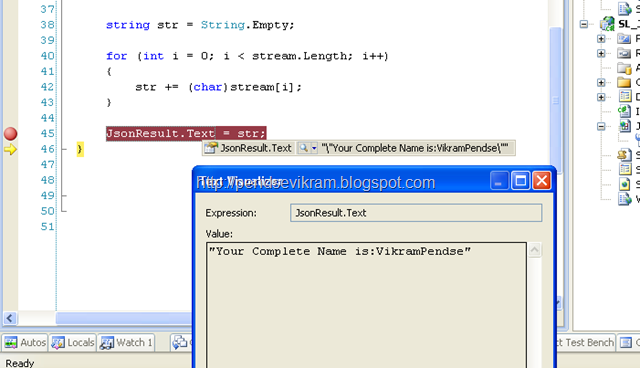Select the yellow folder icon in Solution Explorer
640x368 pixels.
[624, 82]
